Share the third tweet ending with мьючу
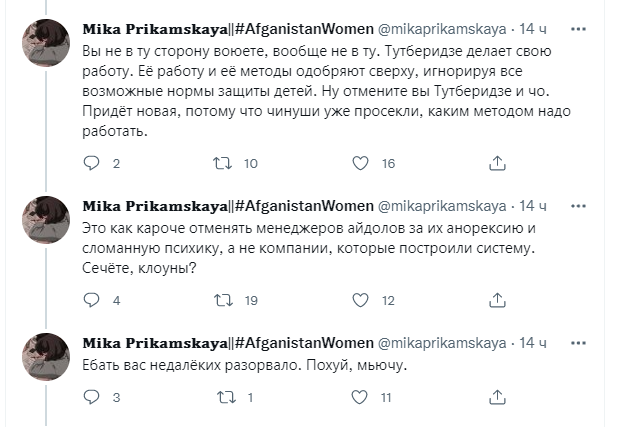The height and width of the screenshot is (427, 627). pos(495,397)
